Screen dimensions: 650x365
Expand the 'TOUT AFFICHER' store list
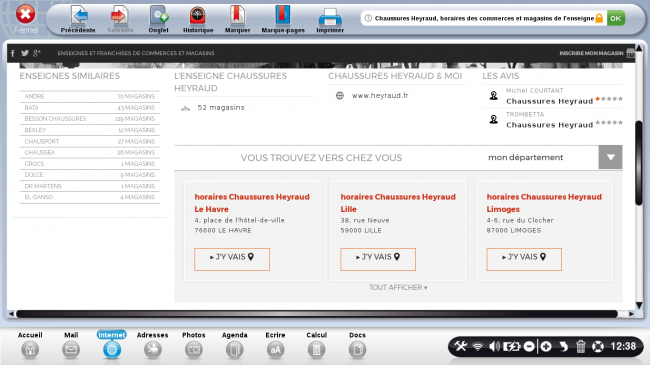point(398,287)
